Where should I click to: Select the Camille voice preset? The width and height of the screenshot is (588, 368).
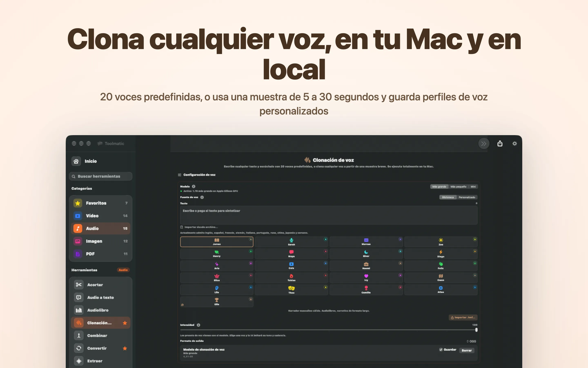click(366, 290)
